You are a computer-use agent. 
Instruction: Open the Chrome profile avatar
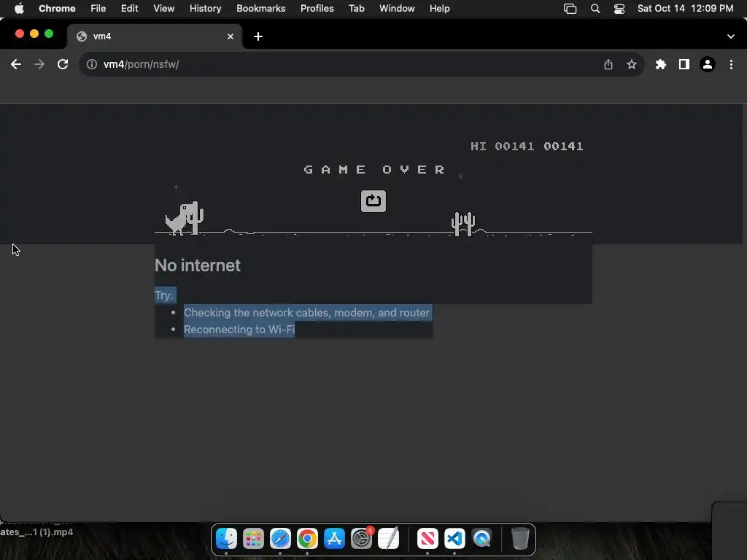pos(708,64)
